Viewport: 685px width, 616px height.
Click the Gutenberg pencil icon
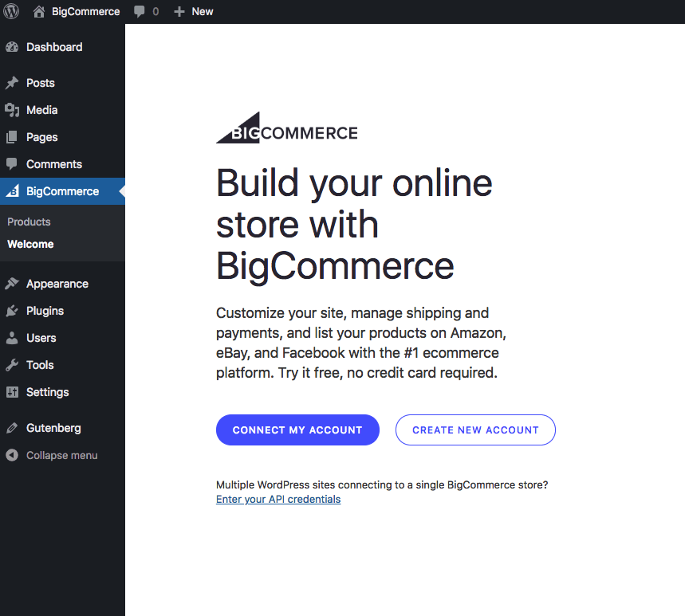point(14,428)
